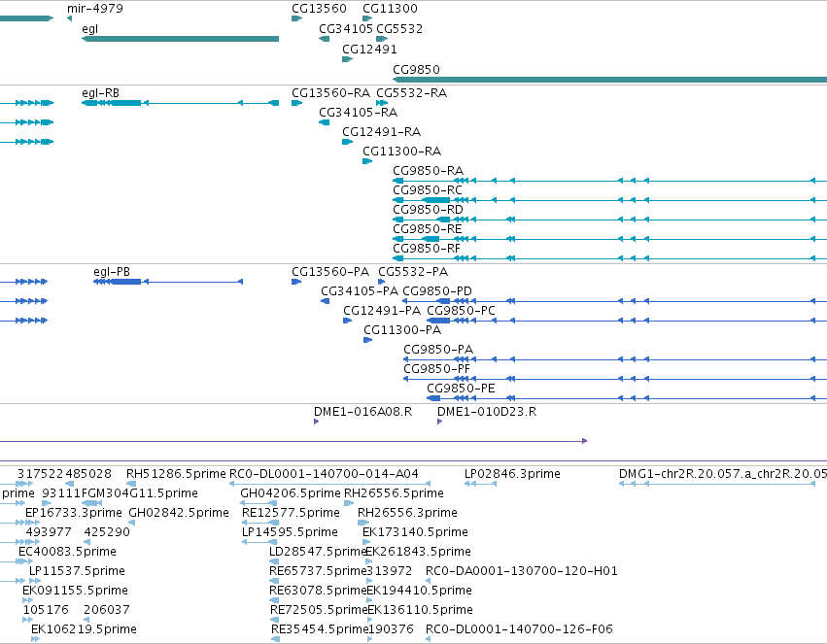
Task: Click the teal CG9850 gene bar
Action: (x=609, y=80)
